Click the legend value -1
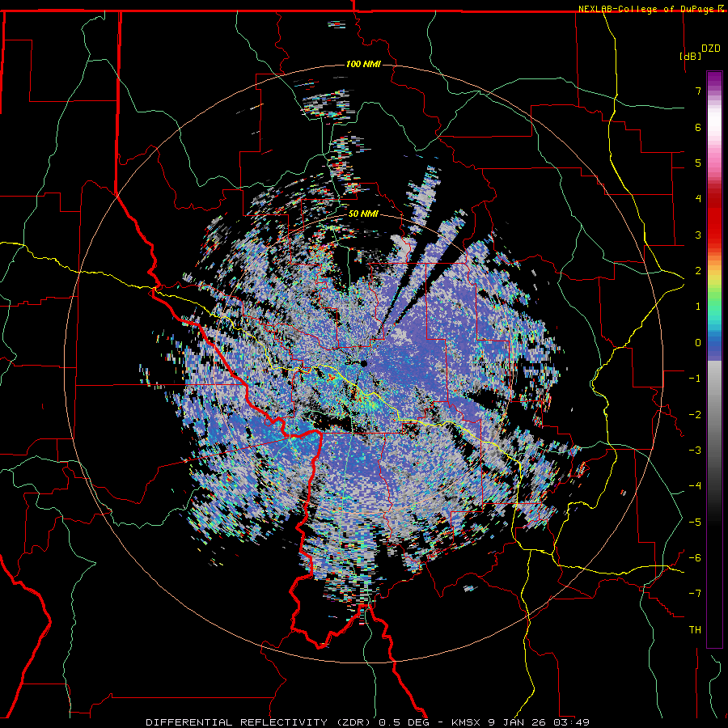Image resolution: width=728 pixels, height=728 pixels. 695,379
